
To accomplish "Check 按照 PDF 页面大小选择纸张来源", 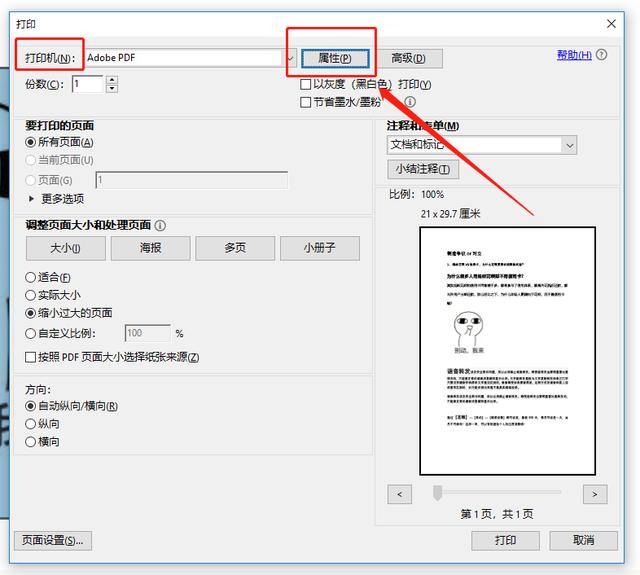I will click(30, 357).
